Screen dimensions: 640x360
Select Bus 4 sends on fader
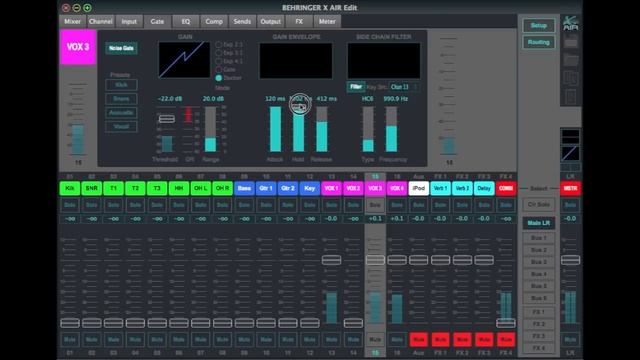click(x=538, y=274)
